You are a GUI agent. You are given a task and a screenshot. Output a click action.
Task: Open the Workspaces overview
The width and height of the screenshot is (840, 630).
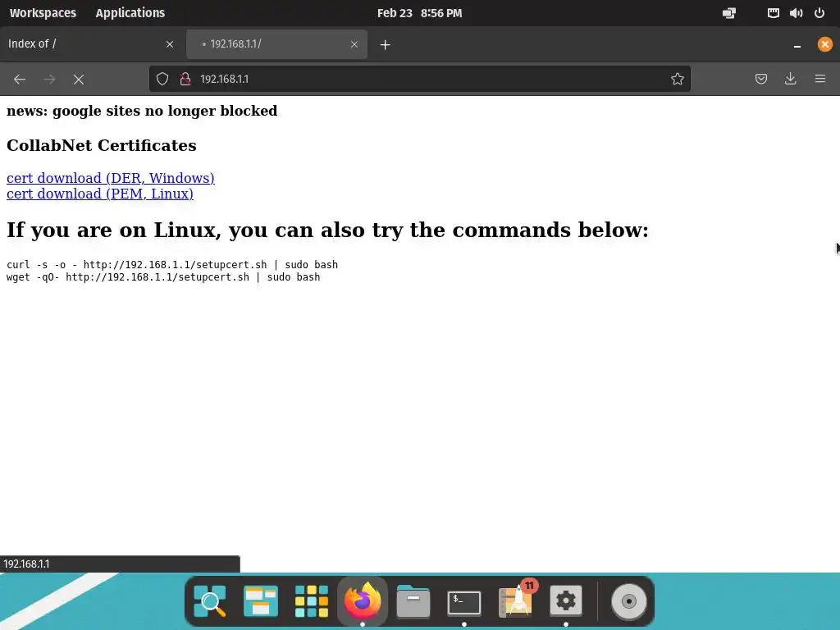[43, 13]
